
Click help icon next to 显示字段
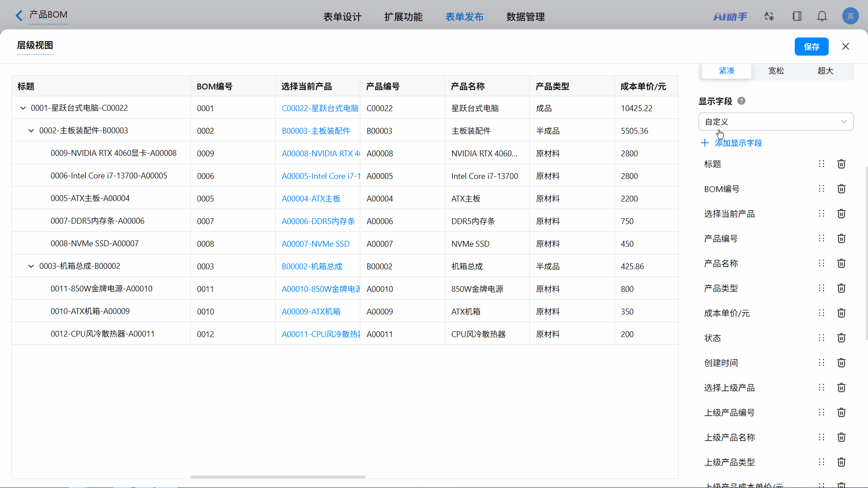[x=741, y=101]
